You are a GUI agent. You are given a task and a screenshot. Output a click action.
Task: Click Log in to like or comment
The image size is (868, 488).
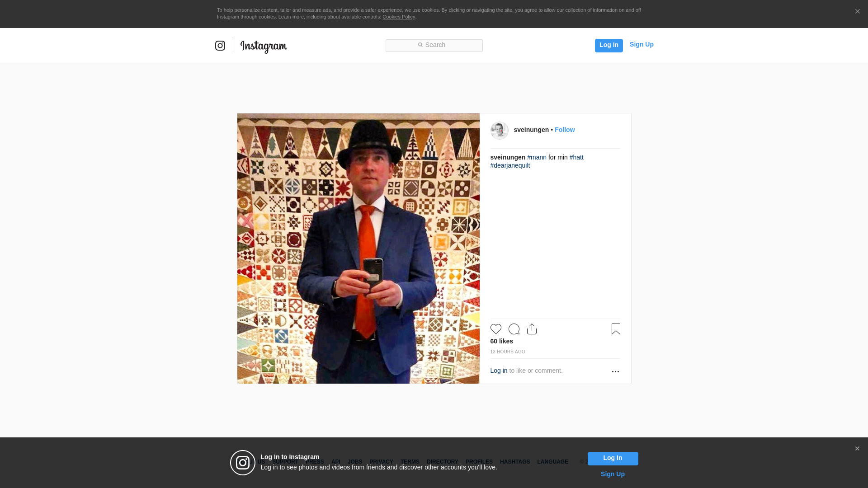[x=499, y=371]
